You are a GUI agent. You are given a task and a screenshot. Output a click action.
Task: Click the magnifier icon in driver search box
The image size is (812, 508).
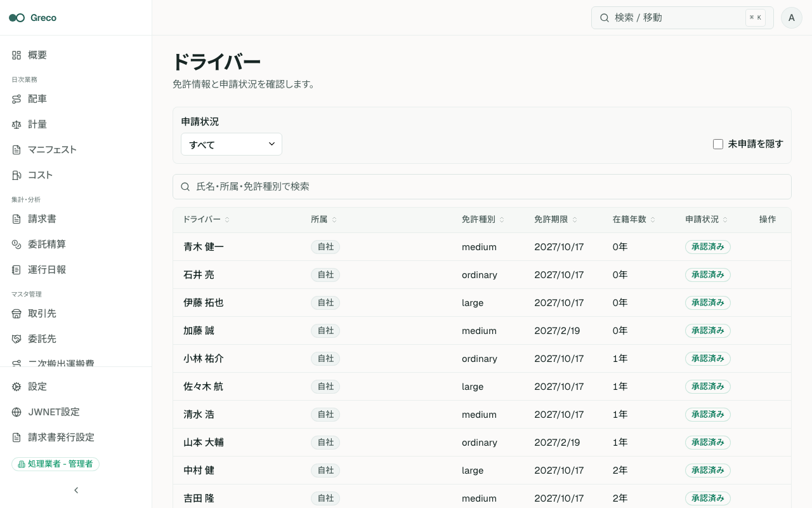[x=185, y=187]
